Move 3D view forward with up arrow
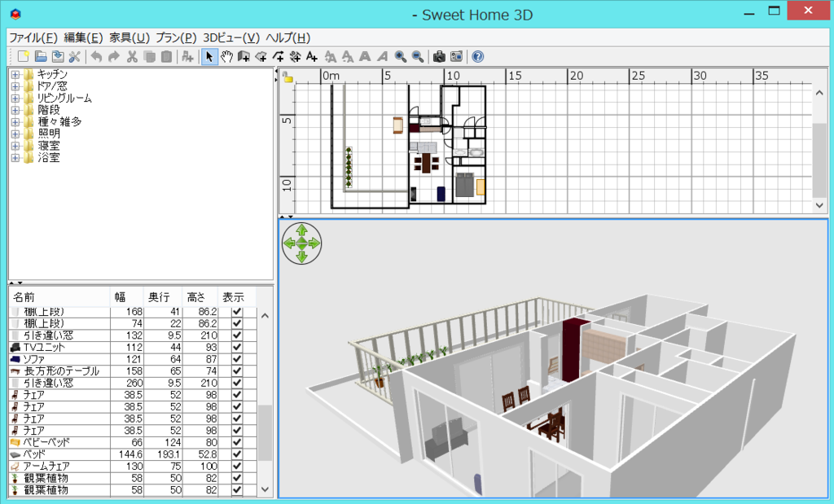Screen dimensions: 834x504 (301, 230)
